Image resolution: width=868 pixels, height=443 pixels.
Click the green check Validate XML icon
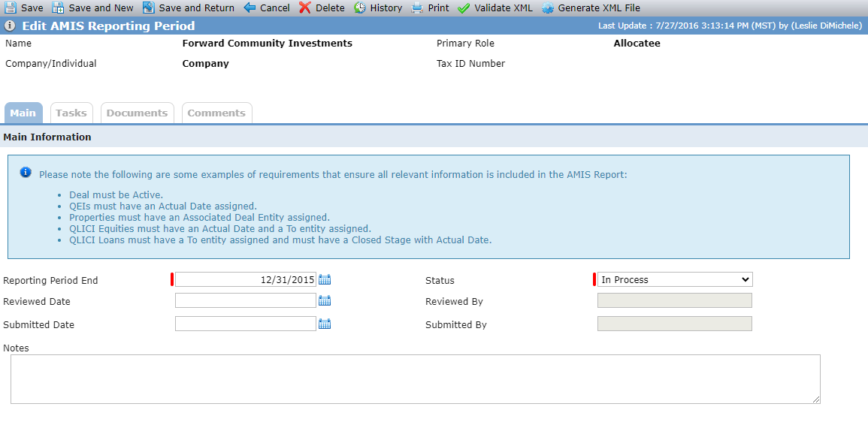(x=464, y=8)
